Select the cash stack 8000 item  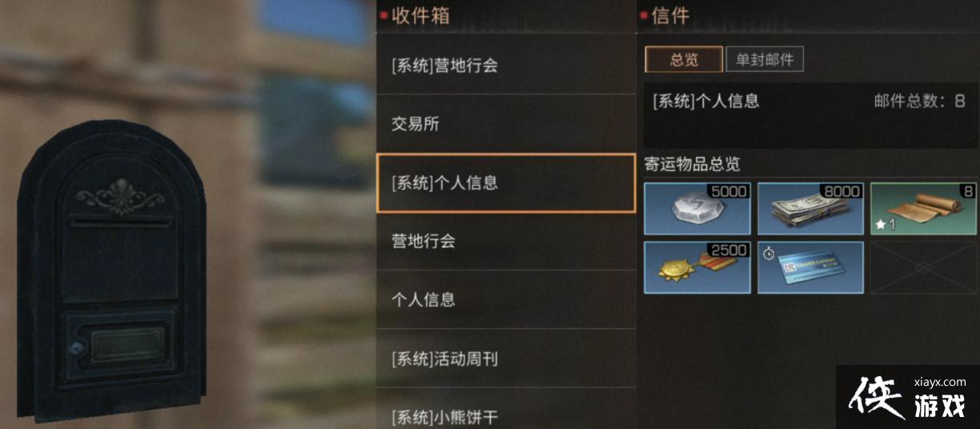point(811,209)
